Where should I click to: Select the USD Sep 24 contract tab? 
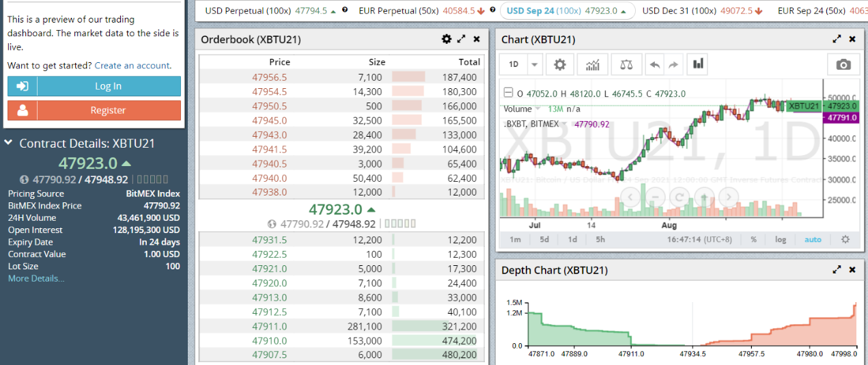(568, 10)
